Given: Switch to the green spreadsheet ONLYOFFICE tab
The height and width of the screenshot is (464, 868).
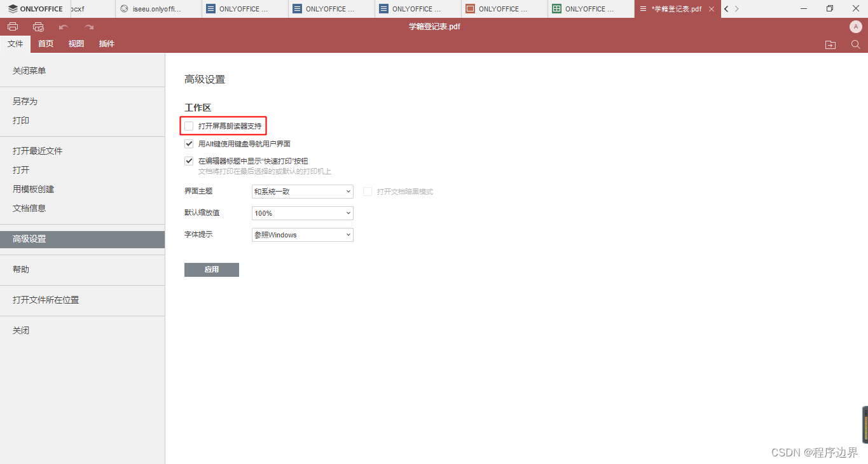Looking at the screenshot, I should pyautogui.click(x=591, y=9).
